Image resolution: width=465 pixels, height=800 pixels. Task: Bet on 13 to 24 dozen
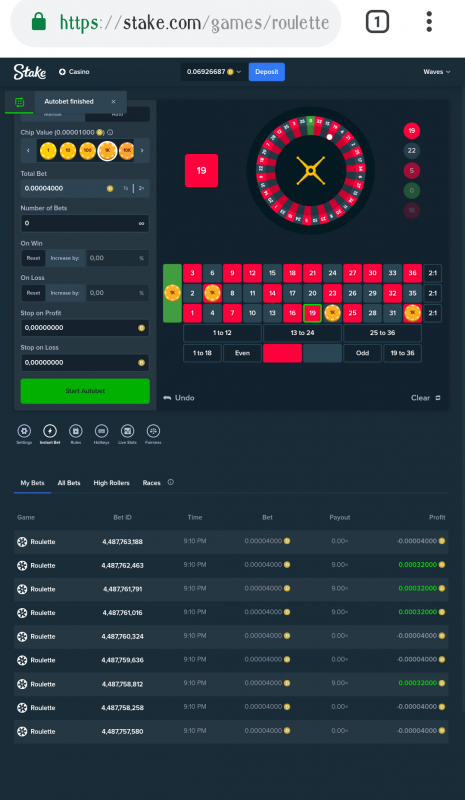(302, 333)
